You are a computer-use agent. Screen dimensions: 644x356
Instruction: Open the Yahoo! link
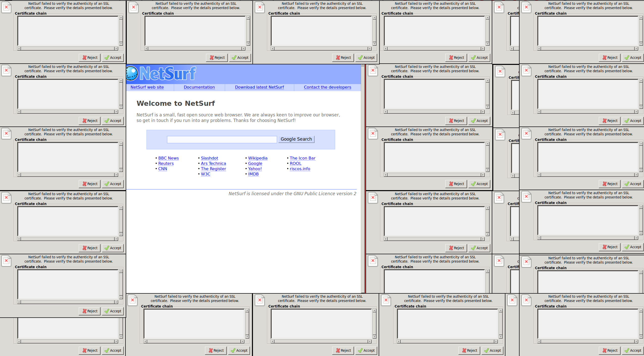[255, 169]
